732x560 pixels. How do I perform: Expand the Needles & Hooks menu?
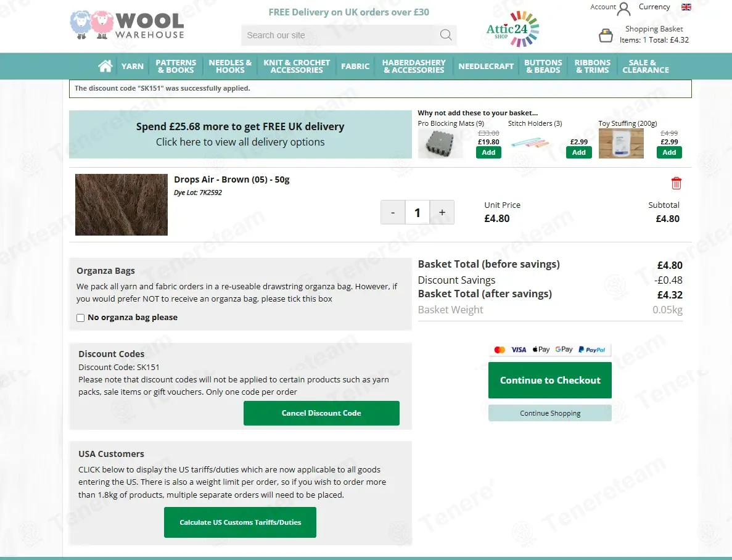(230, 67)
